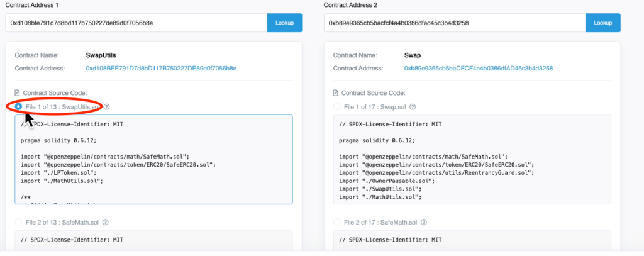This screenshot has width=644, height=256.
Task: Click 'pragma solidity 0.6.12;' in right code box
Action: [x=377, y=140]
